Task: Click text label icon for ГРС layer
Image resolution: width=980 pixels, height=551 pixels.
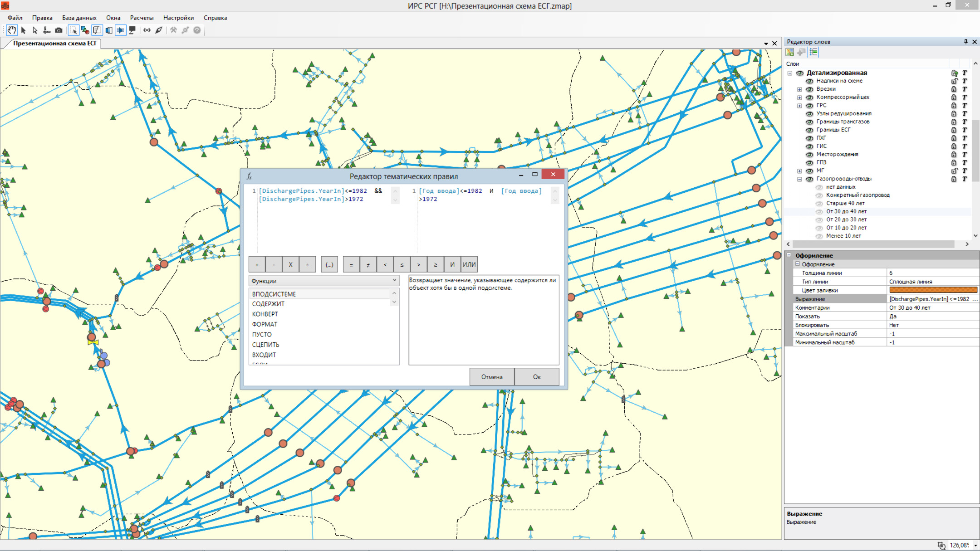Action: (965, 105)
